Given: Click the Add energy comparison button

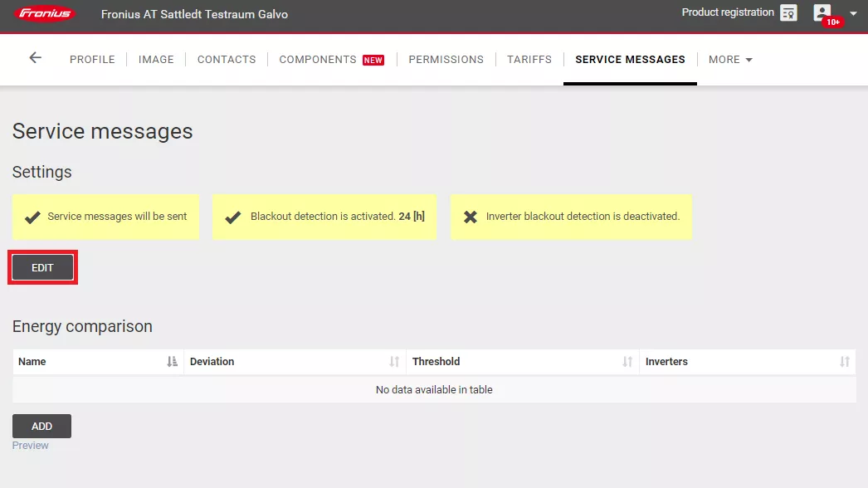Looking at the screenshot, I should [42, 426].
